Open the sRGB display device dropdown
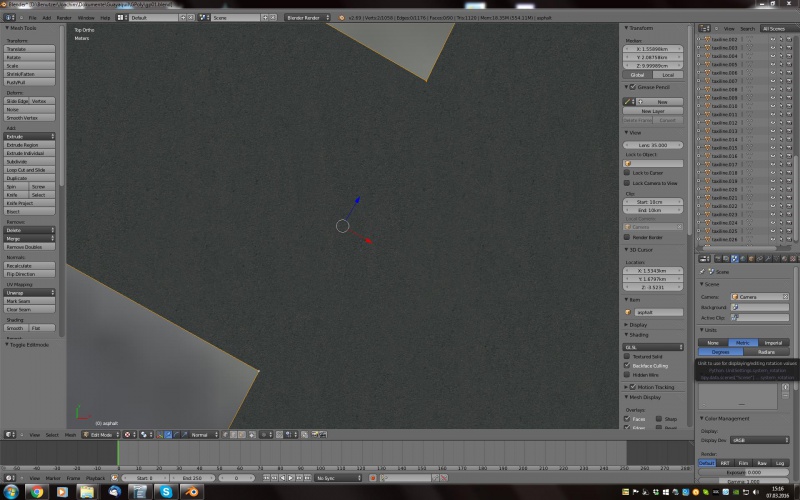 click(759, 440)
